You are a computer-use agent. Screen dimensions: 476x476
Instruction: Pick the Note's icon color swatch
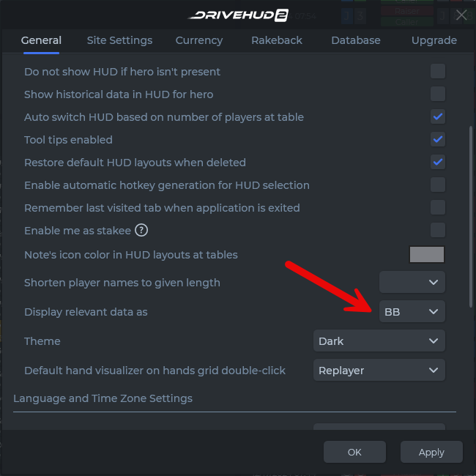click(x=426, y=254)
